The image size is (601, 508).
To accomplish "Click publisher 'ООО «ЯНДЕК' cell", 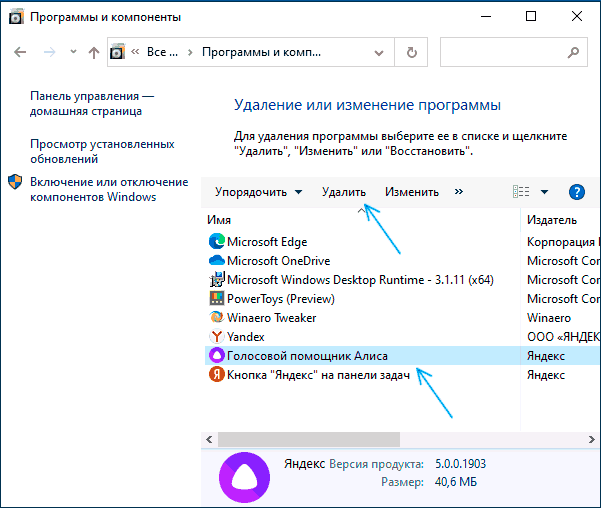I will click(x=563, y=337).
